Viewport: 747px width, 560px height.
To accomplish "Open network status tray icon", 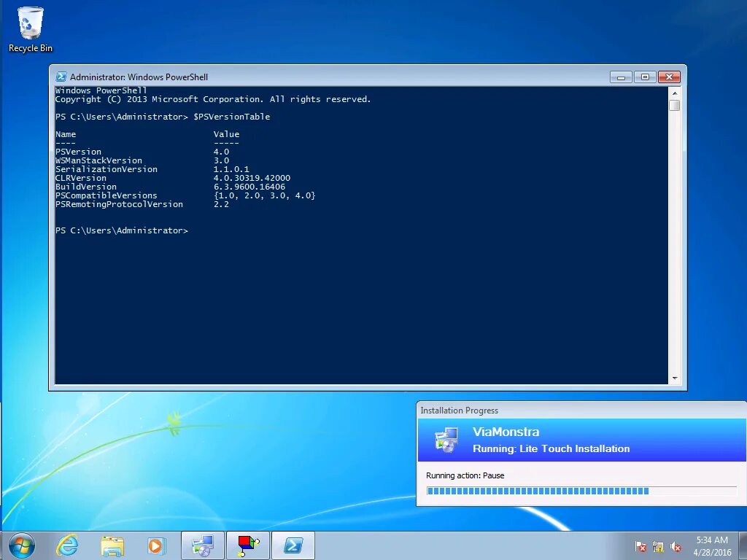I will (658, 547).
